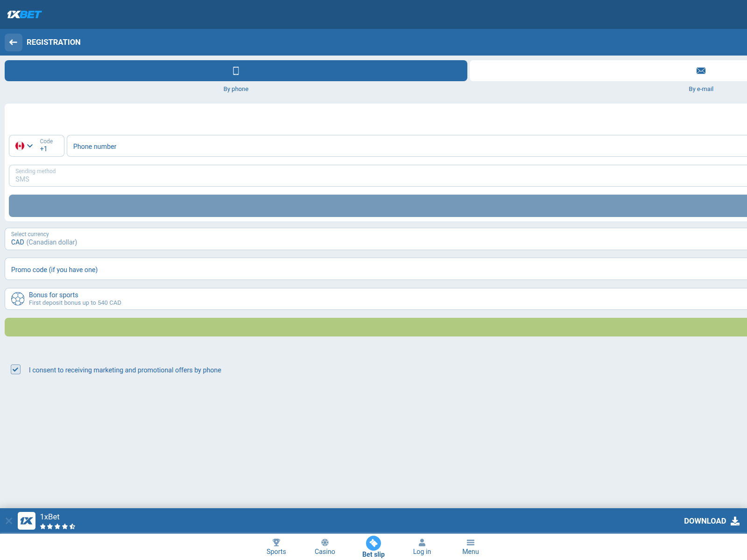The height and width of the screenshot is (560, 747).
Task: Open Sports from the bottom navigation
Action: [276, 546]
